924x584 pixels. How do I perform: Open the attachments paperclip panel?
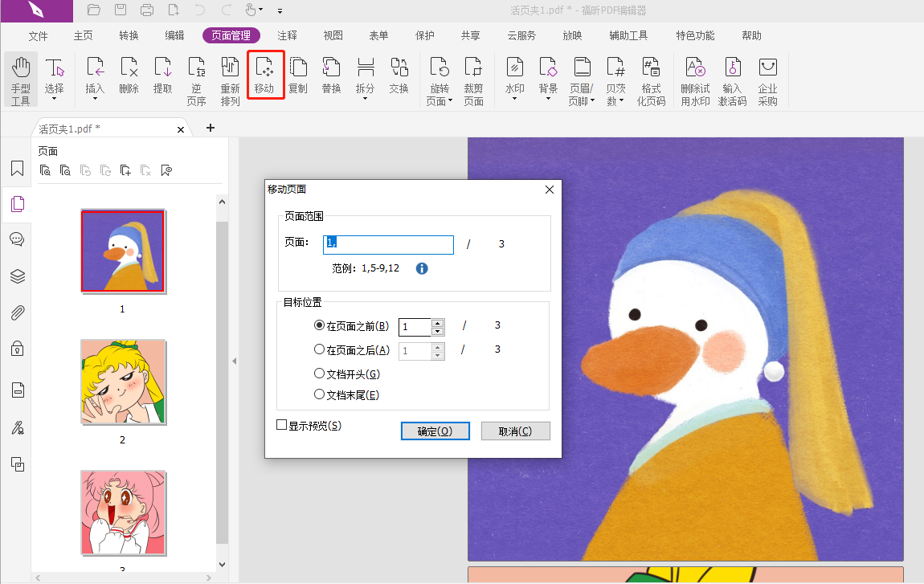pos(18,313)
